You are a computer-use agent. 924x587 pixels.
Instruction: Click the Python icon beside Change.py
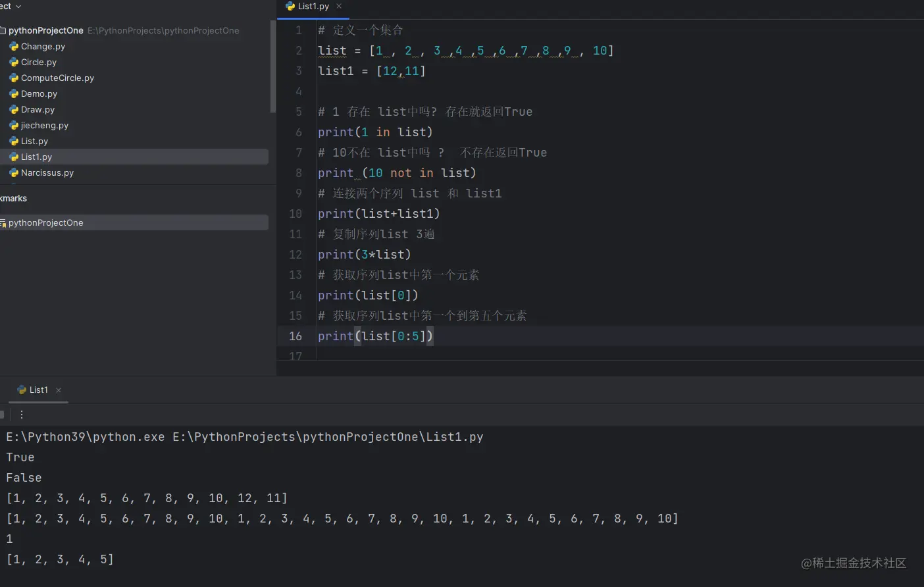[x=14, y=47]
